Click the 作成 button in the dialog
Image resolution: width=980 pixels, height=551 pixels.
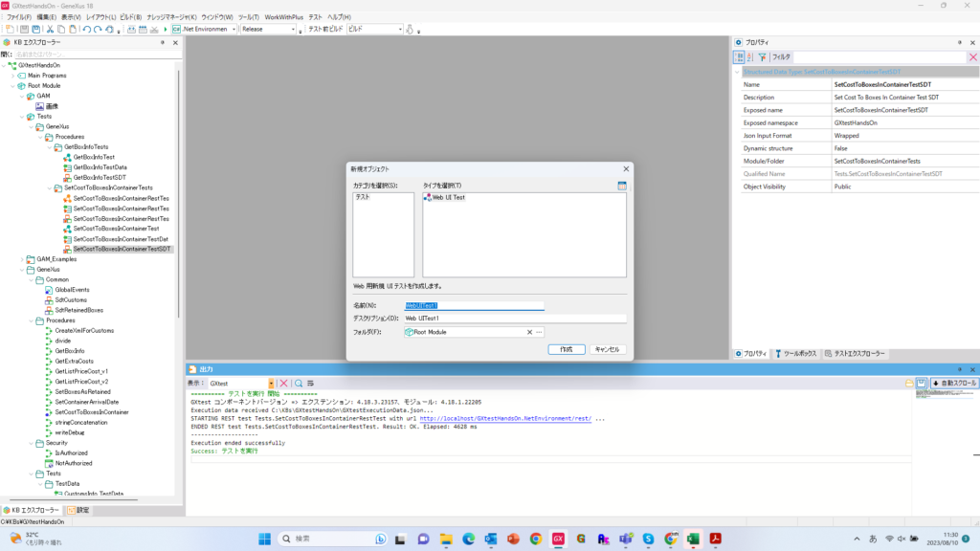coord(567,349)
